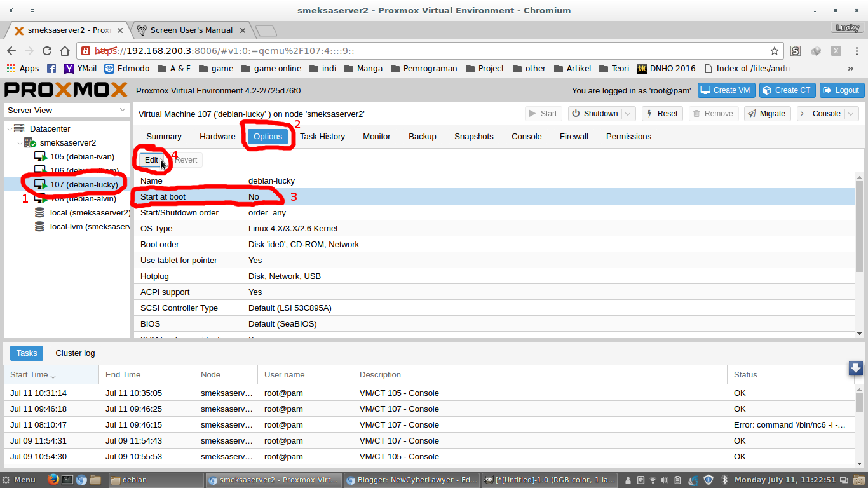Click the blue download arrow icon
868x488 pixels.
[856, 368]
